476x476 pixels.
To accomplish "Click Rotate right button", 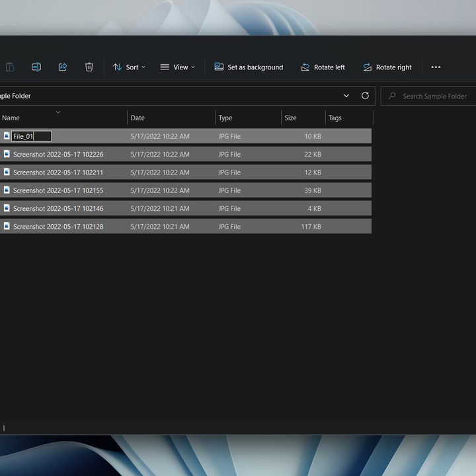I will coord(387,67).
